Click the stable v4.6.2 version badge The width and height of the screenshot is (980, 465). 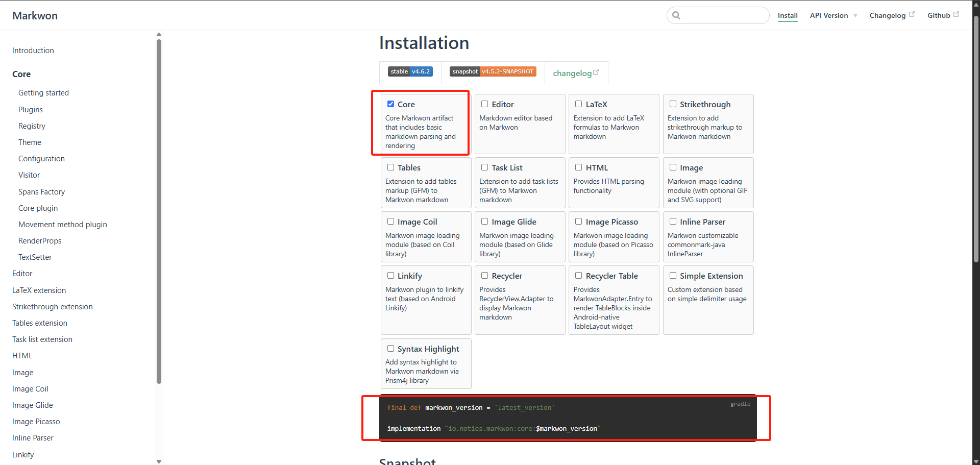pyautogui.click(x=410, y=71)
